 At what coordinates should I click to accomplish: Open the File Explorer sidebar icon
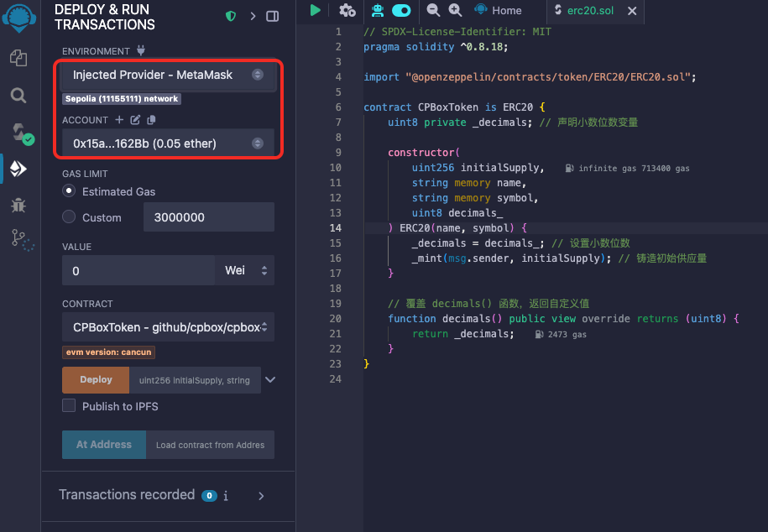(x=18, y=58)
